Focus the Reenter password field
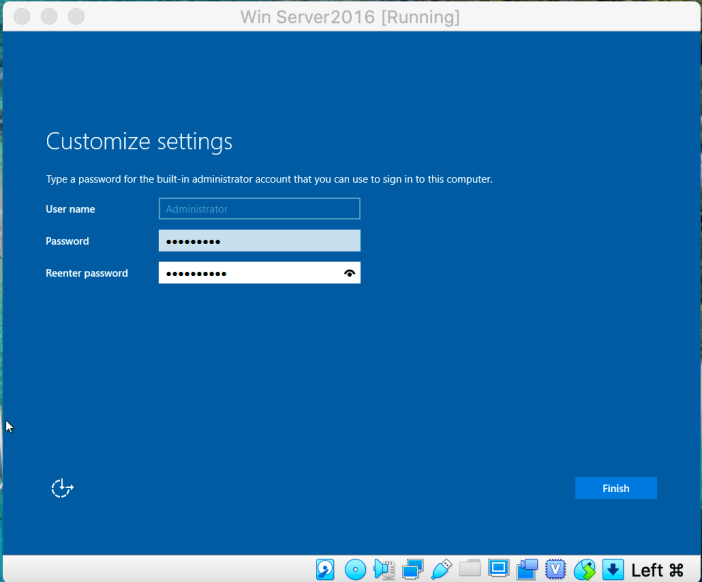The width and height of the screenshot is (702, 582). [x=260, y=273]
